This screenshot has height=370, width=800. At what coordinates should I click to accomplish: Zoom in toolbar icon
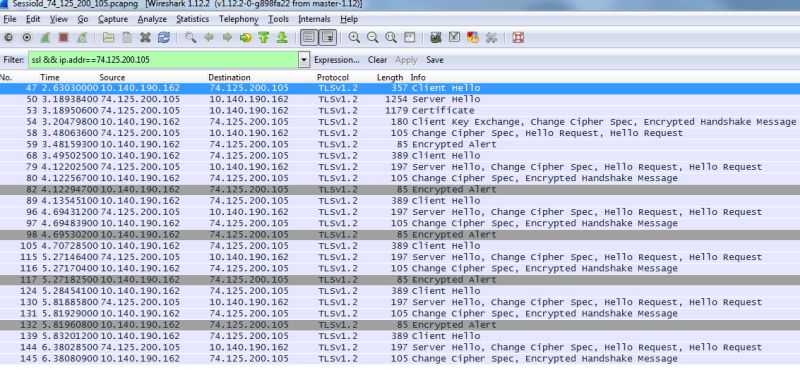[354, 38]
